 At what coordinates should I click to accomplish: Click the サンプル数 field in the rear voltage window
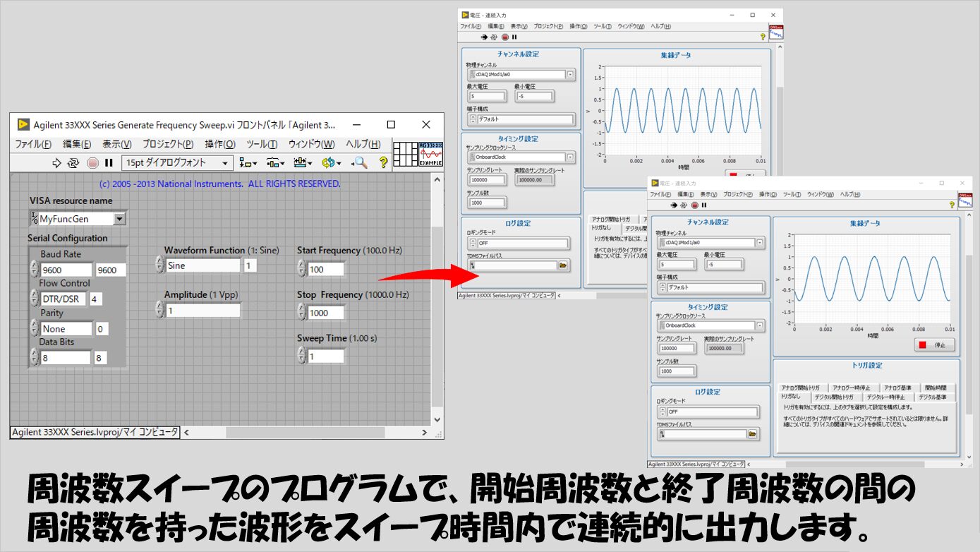pyautogui.click(x=487, y=203)
